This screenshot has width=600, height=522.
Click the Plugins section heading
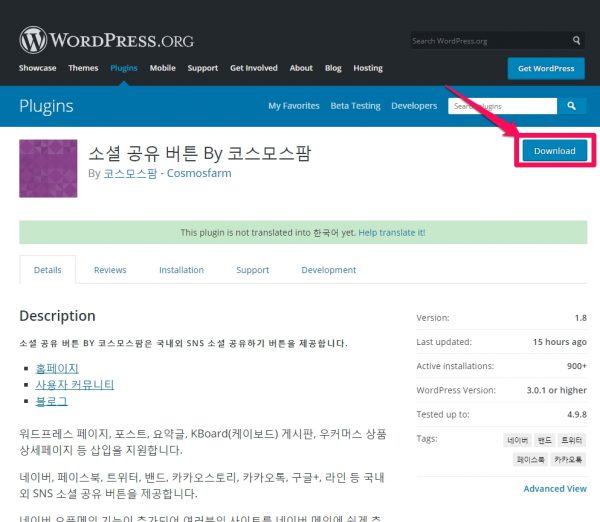[46, 106]
